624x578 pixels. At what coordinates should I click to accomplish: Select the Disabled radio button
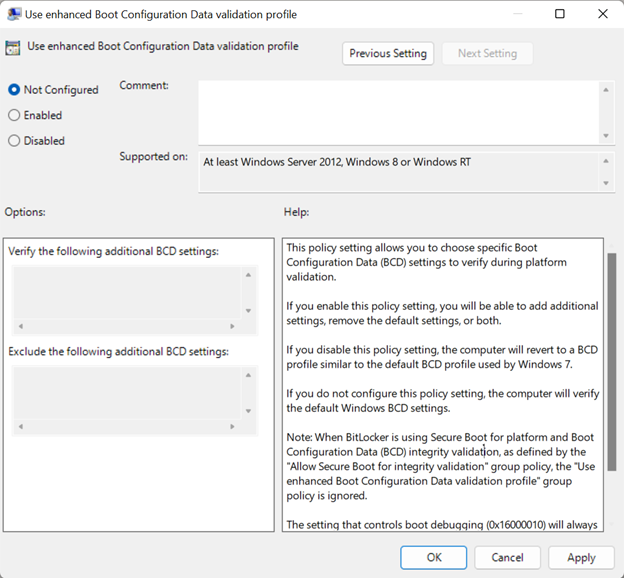[x=14, y=141]
